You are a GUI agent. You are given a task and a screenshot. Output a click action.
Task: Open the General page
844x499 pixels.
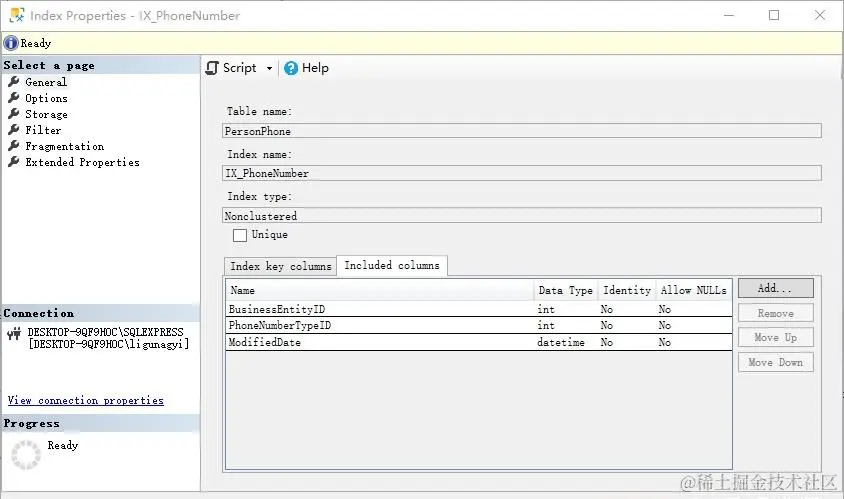click(46, 82)
